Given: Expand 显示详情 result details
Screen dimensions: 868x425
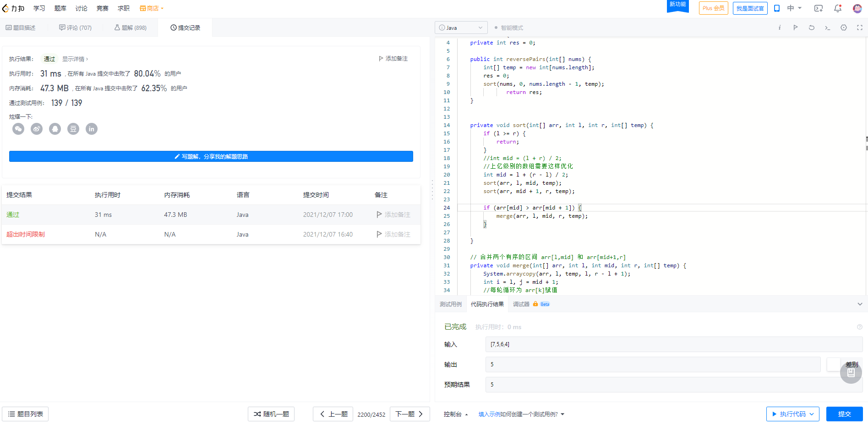Looking at the screenshot, I should (75, 59).
